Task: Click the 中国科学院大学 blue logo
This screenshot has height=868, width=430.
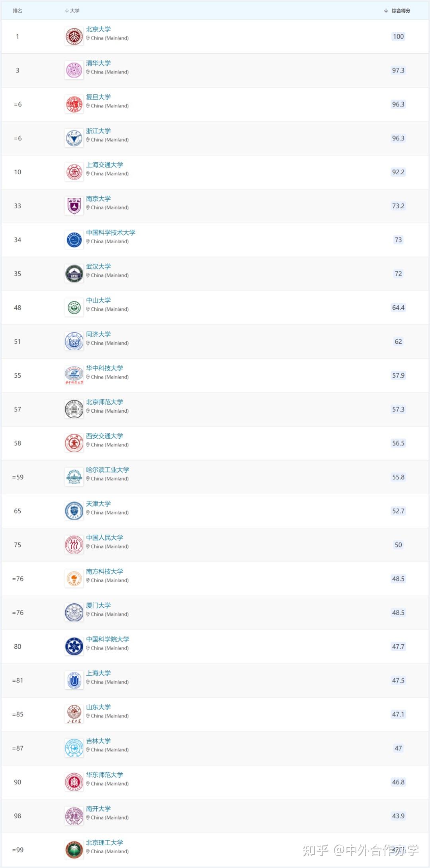Action: click(74, 646)
